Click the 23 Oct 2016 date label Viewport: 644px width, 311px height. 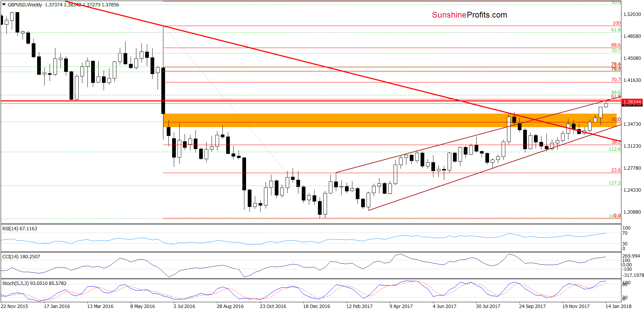click(x=273, y=306)
